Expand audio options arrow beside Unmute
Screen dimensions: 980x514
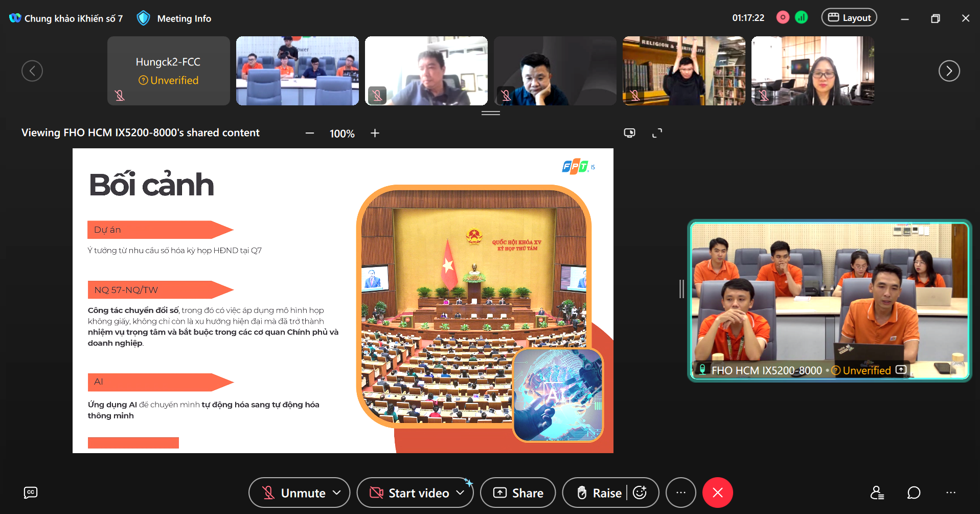[x=337, y=493]
